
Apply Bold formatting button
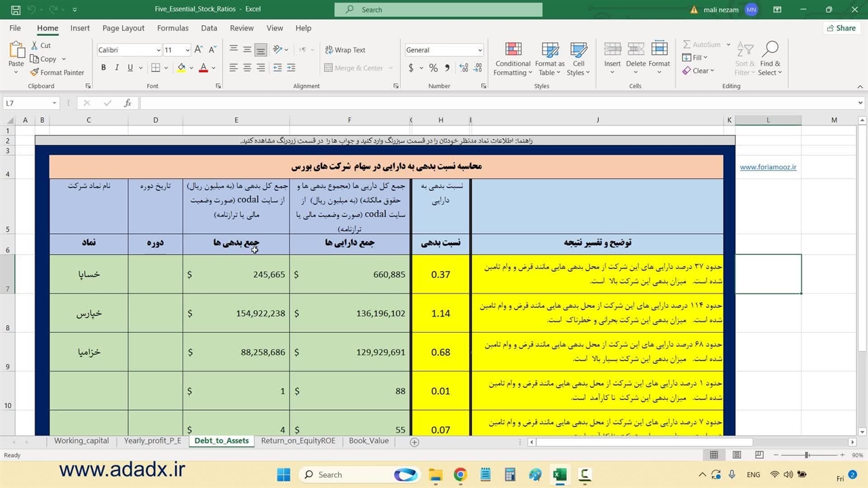pyautogui.click(x=103, y=68)
